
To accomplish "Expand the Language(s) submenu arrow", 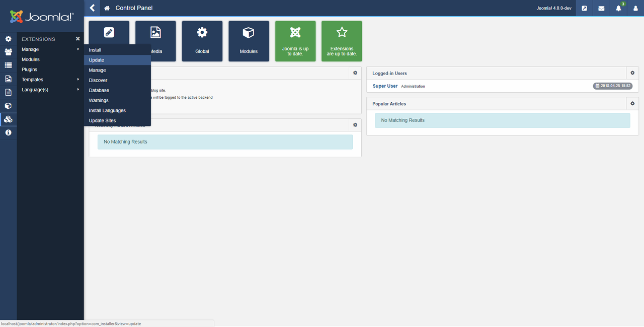I will coord(78,90).
